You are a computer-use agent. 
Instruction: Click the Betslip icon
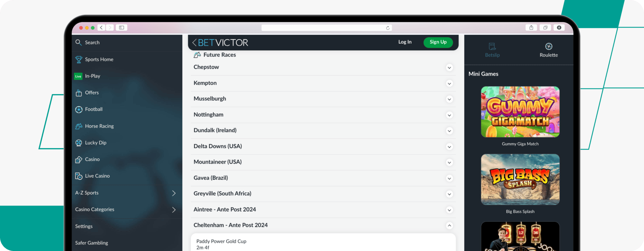(x=492, y=46)
